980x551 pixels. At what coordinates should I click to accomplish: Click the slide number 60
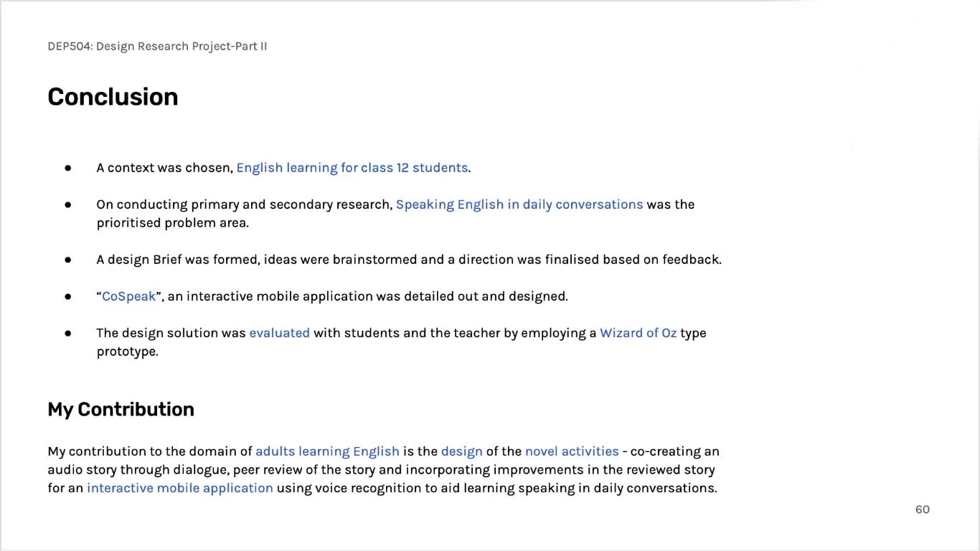[922, 509]
